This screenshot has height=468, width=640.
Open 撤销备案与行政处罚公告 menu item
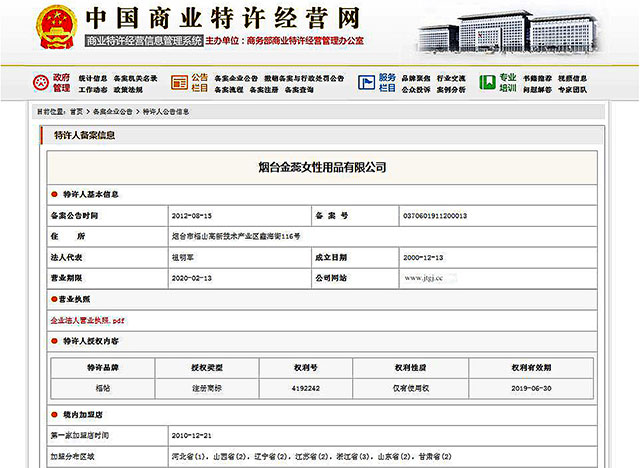click(x=304, y=78)
